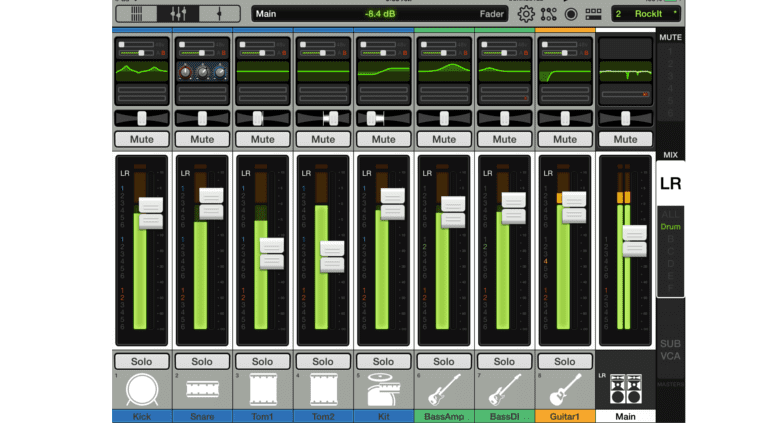Solo the Snare channel
This screenshot has height=425, width=770.
[202, 362]
